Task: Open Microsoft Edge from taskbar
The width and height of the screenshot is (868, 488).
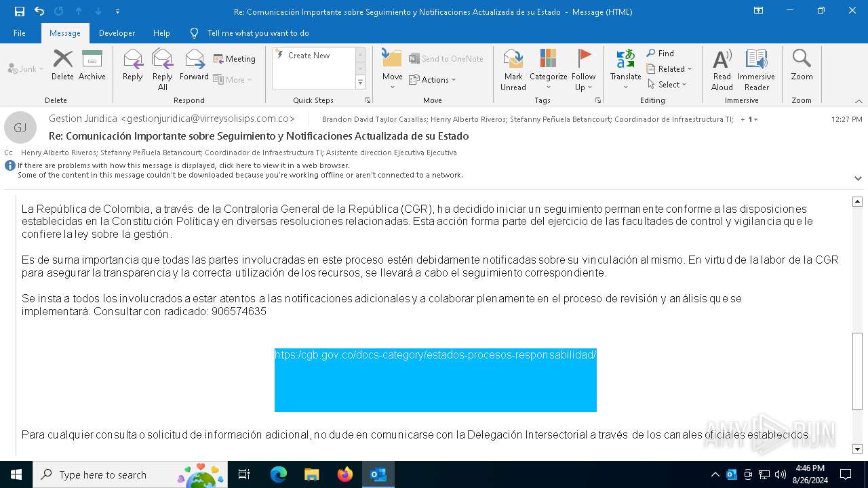Action: coord(279,474)
